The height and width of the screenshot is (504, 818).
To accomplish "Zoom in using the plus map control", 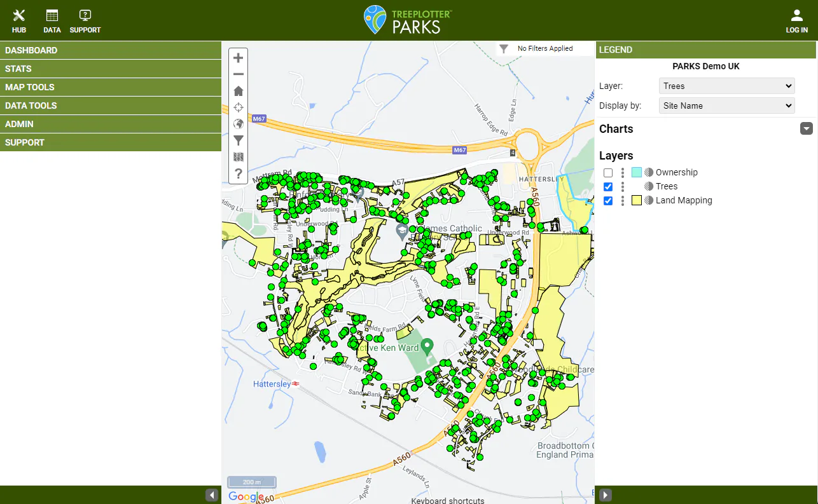I will click(x=238, y=57).
